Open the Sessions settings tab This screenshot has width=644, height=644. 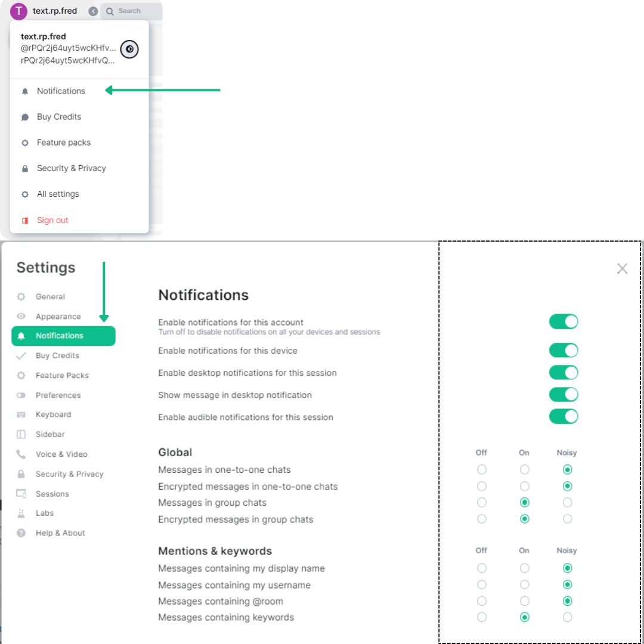tap(52, 494)
